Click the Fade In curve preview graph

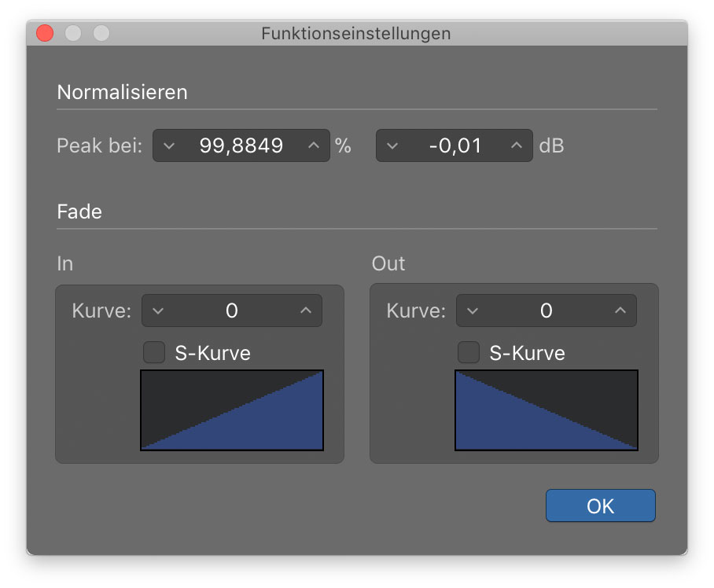point(232,410)
